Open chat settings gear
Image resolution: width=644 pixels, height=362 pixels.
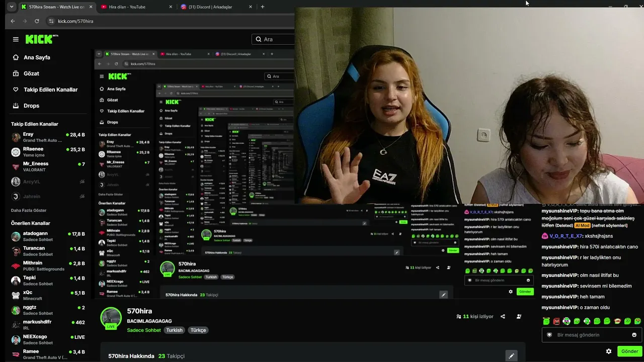point(609,351)
